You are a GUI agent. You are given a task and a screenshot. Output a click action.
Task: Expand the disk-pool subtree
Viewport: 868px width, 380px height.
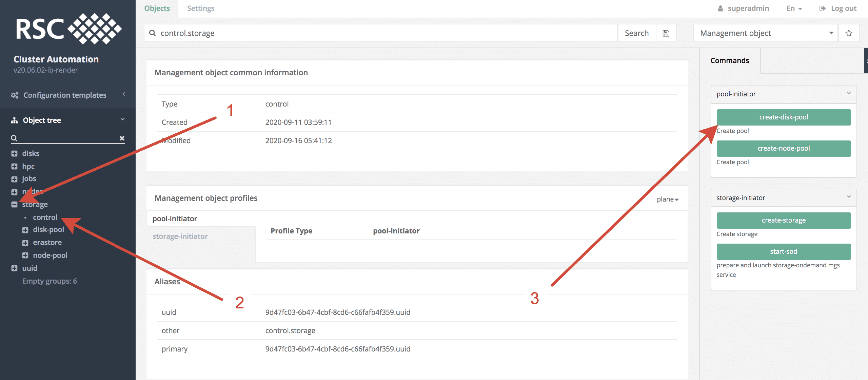[25, 230]
